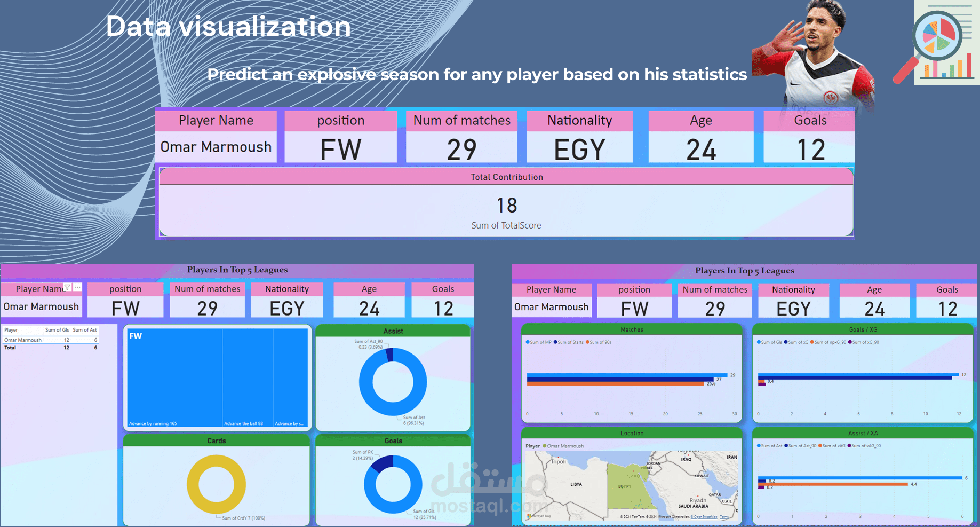
Task: Select the Sum of xAG legend entry
Action: [x=832, y=446]
